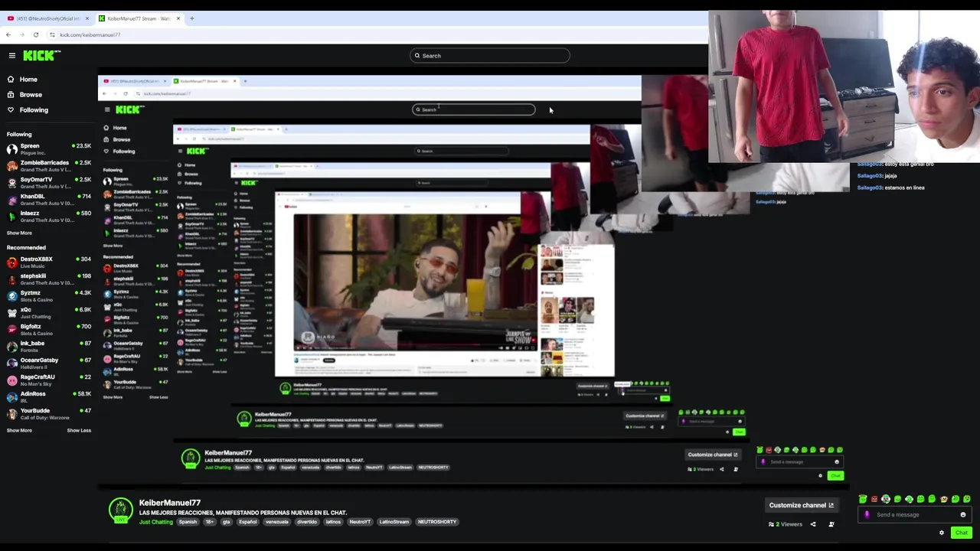Collapse Recommended list with Show Less
980x551 pixels.
79,430
